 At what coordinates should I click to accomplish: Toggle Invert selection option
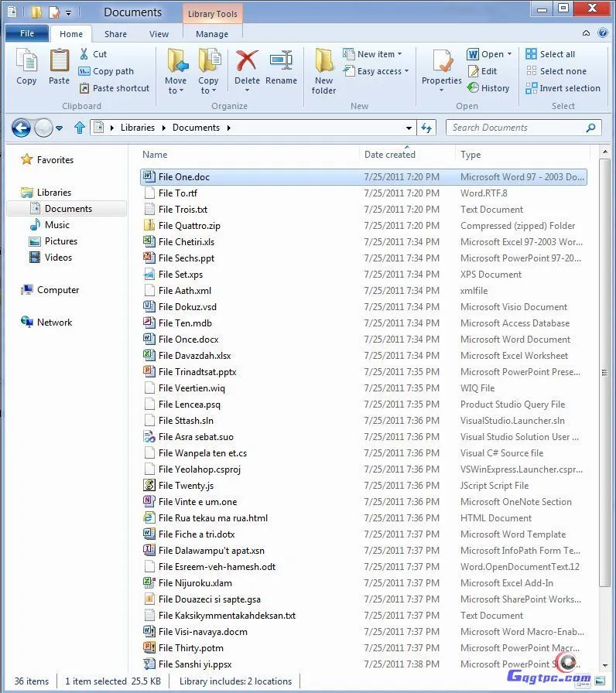click(x=531, y=88)
